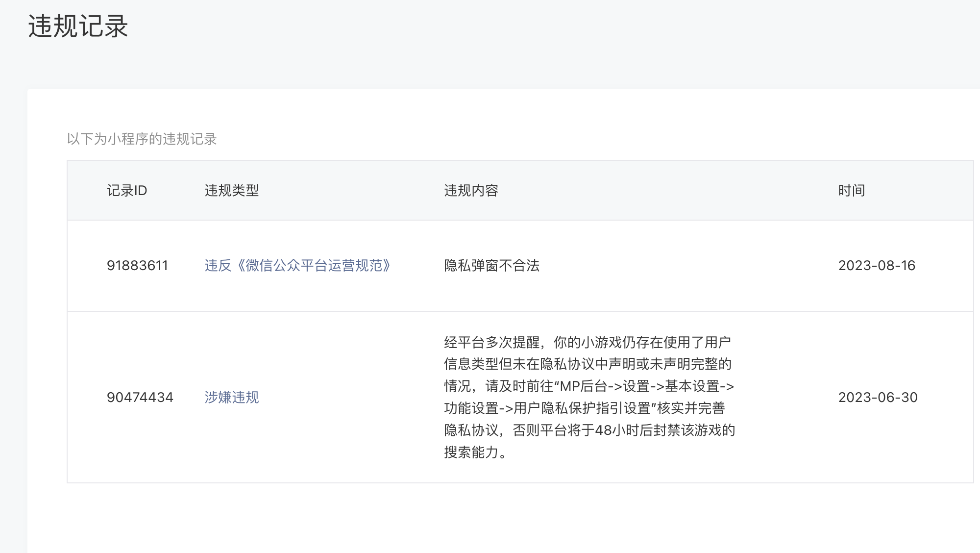The height and width of the screenshot is (553, 980).
Task: Click the date 2023-08-16
Action: point(877,266)
